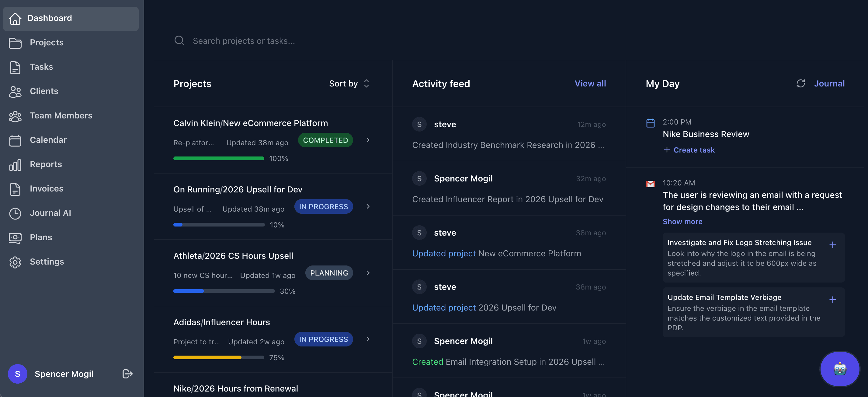
Task: Open the Calendar from the sidebar
Action: click(48, 140)
